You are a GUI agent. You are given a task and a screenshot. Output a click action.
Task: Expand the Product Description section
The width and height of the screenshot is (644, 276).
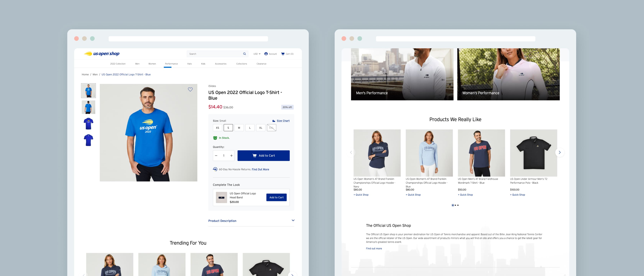pos(293,220)
